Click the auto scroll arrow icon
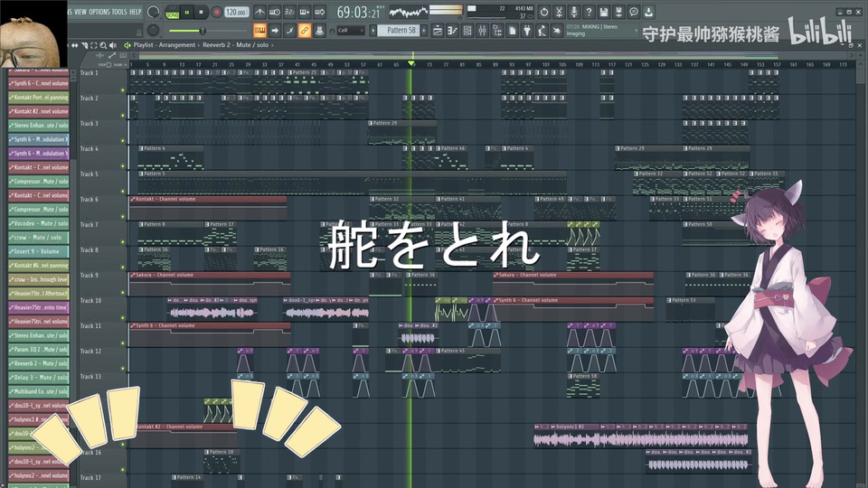This screenshot has height=488, width=868. [275, 31]
